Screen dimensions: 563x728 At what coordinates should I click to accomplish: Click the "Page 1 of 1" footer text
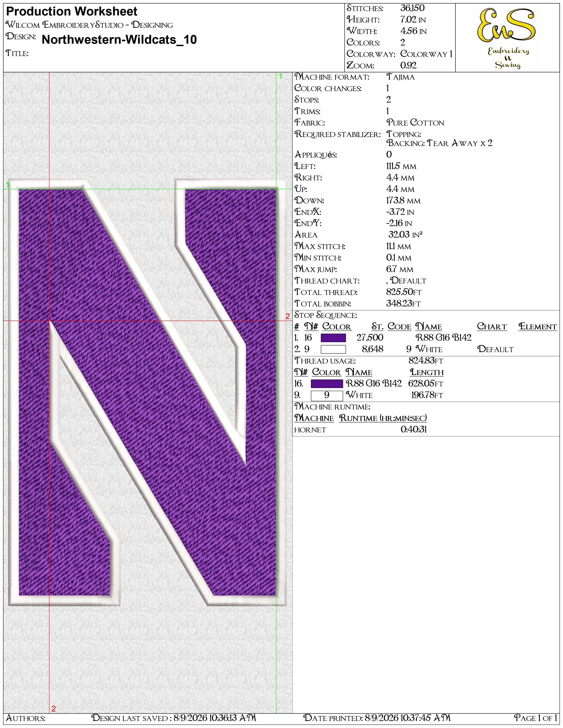coord(535,718)
